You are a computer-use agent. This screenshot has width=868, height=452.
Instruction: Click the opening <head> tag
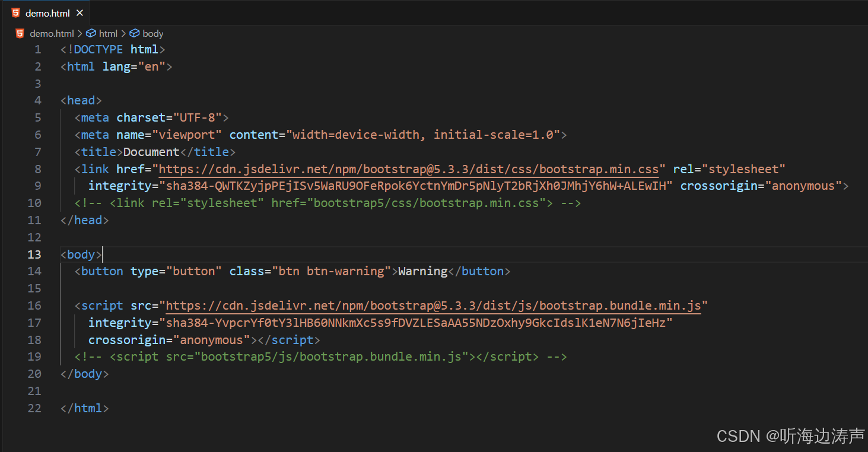[81, 101]
